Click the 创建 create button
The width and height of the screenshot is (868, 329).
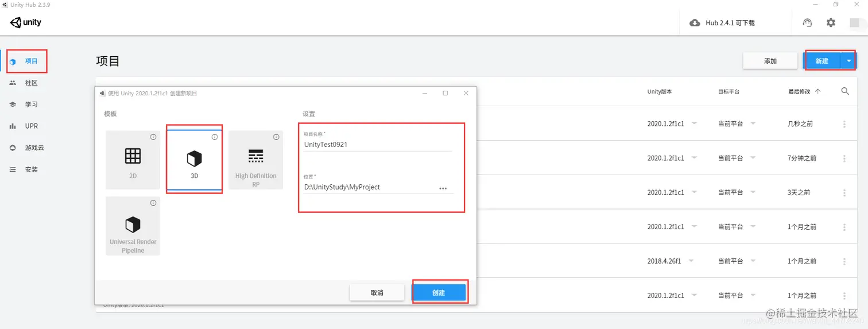pos(439,292)
